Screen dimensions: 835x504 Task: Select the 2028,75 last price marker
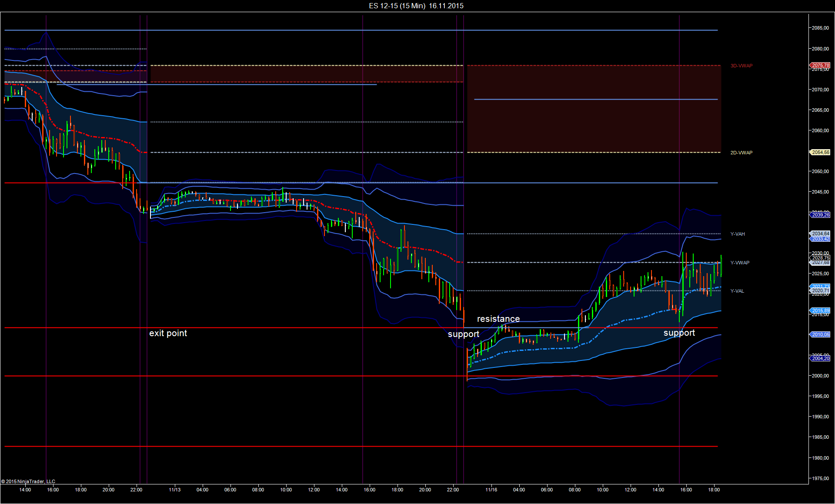click(x=820, y=258)
